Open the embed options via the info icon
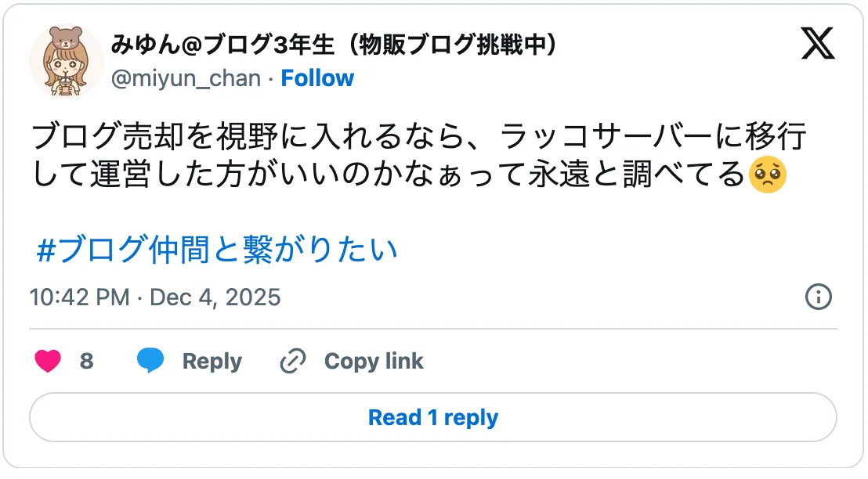Image resolution: width=868 pixels, height=479 pixels. coord(818,297)
